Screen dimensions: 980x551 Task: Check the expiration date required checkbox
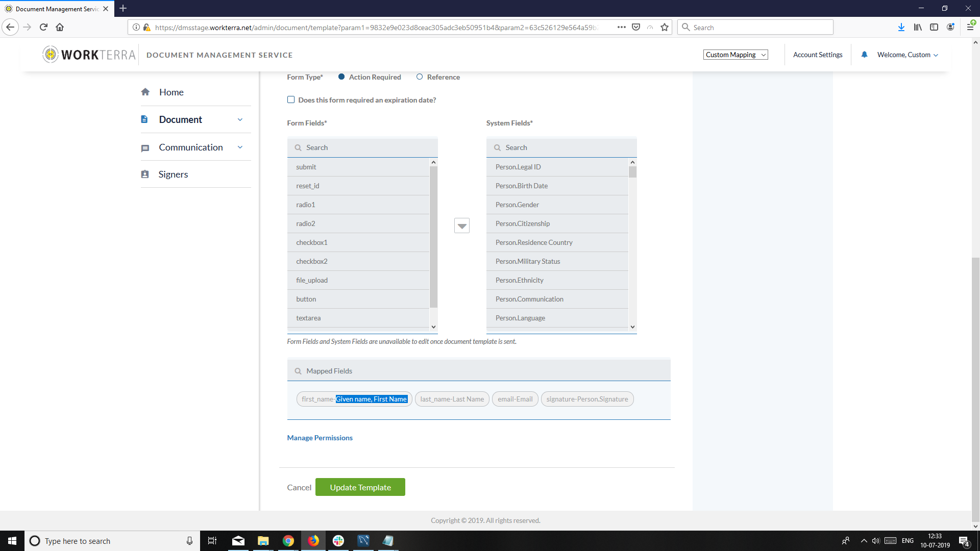point(291,100)
